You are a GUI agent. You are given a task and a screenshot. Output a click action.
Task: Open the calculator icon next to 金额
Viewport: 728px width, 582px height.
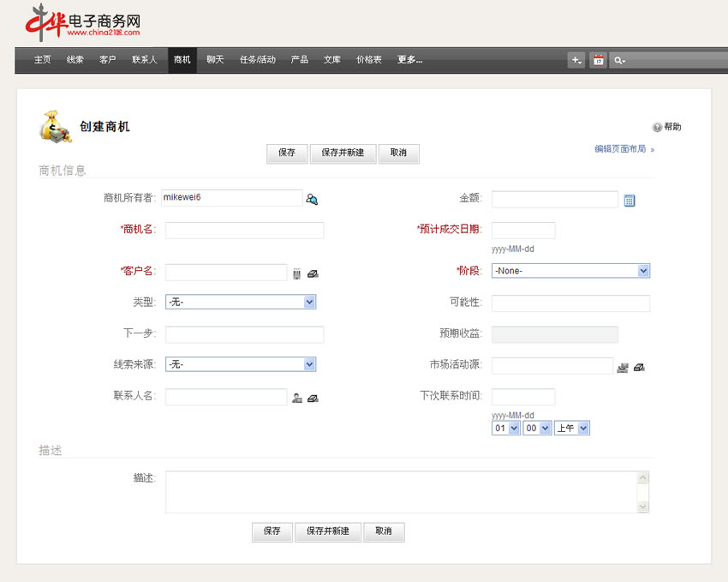(x=630, y=201)
